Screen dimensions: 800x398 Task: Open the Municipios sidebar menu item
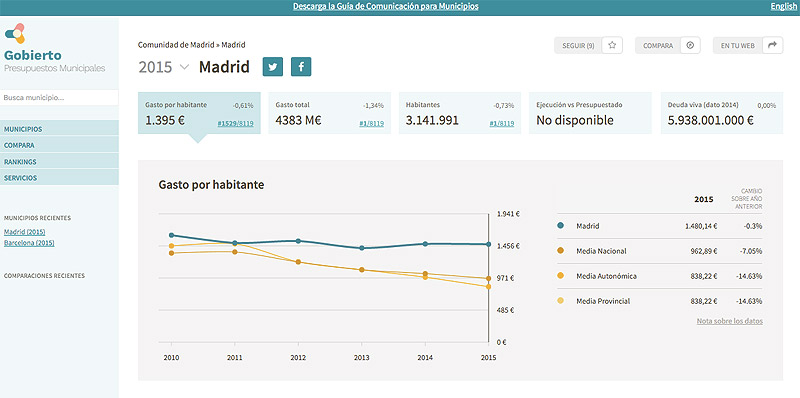coord(59,129)
